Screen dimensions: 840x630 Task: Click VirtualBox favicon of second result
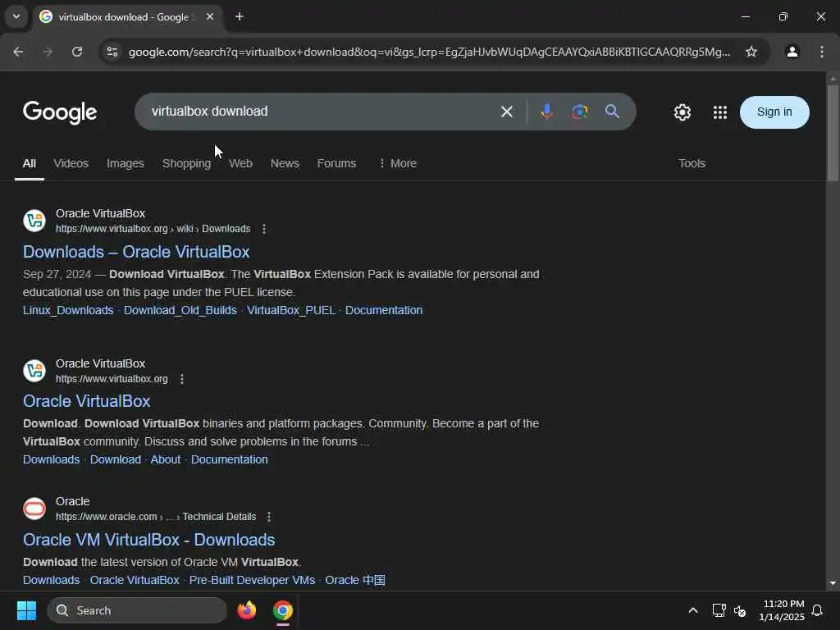(x=34, y=371)
